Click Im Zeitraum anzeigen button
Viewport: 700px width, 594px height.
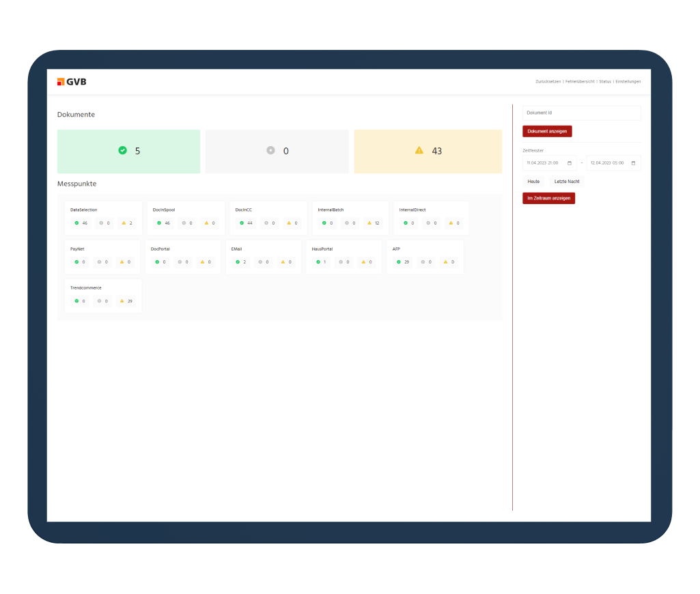[x=548, y=198]
